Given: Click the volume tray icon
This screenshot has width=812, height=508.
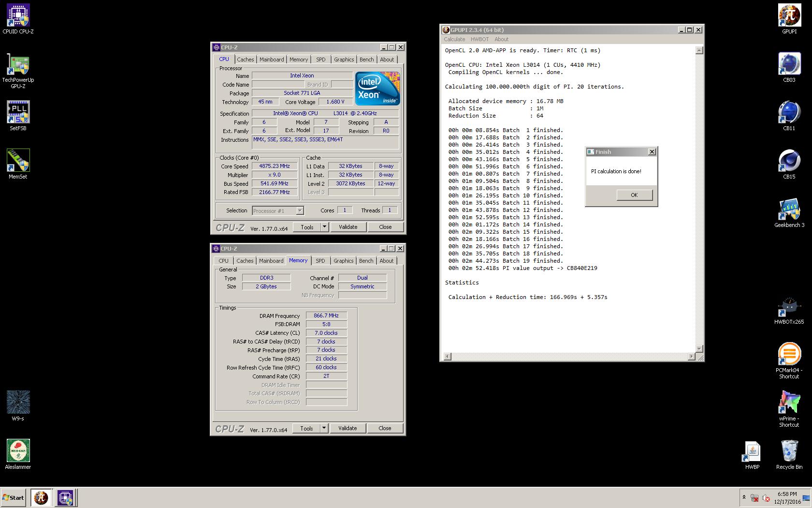Looking at the screenshot, I should [x=766, y=498].
